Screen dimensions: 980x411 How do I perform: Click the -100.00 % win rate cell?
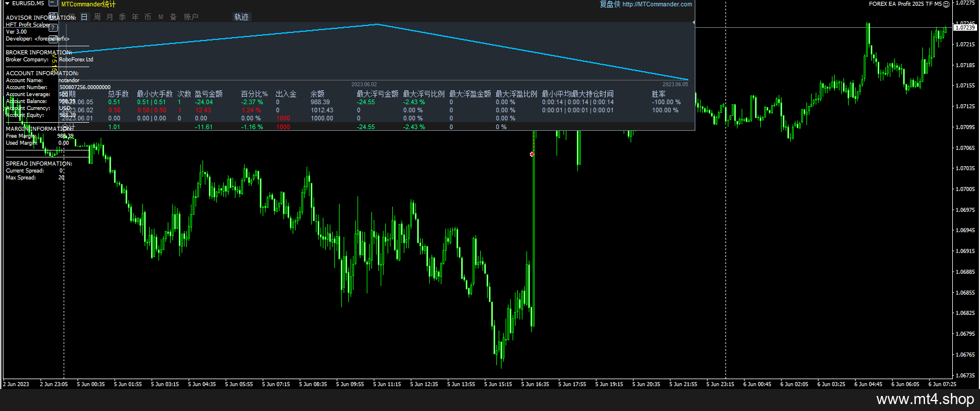click(x=666, y=102)
